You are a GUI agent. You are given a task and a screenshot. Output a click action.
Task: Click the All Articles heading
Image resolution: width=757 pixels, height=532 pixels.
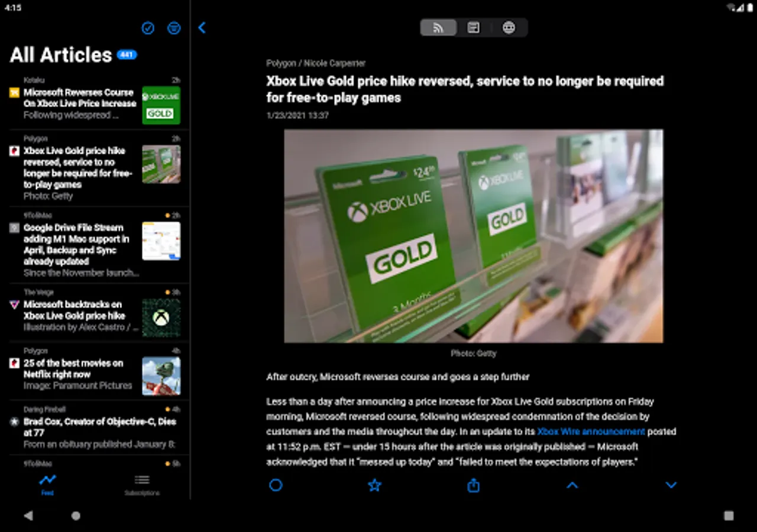tap(61, 55)
